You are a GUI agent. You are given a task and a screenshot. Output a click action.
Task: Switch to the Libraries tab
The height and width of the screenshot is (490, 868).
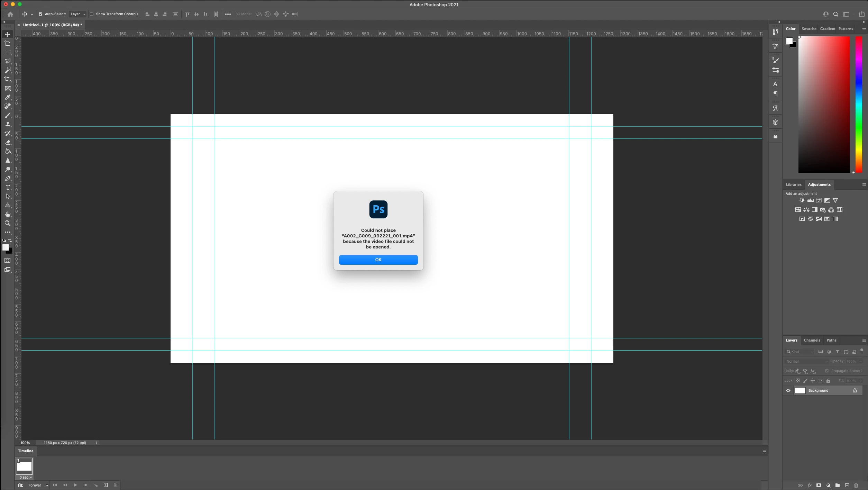point(793,184)
